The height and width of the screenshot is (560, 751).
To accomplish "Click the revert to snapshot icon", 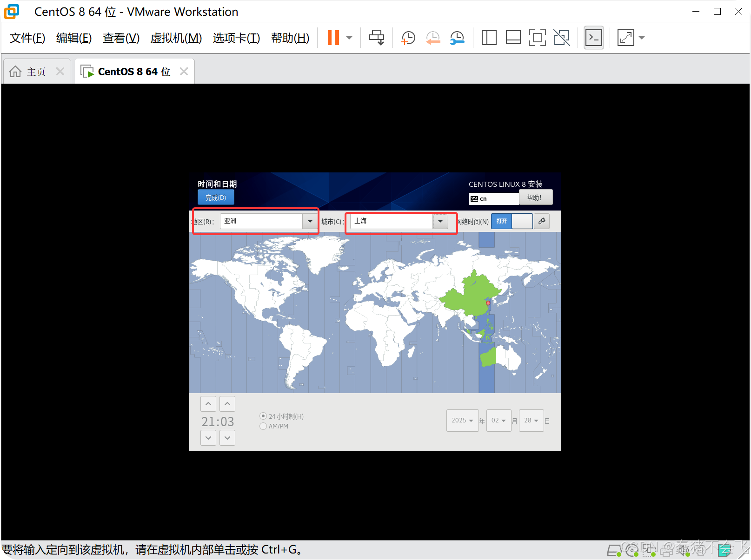I will [433, 38].
